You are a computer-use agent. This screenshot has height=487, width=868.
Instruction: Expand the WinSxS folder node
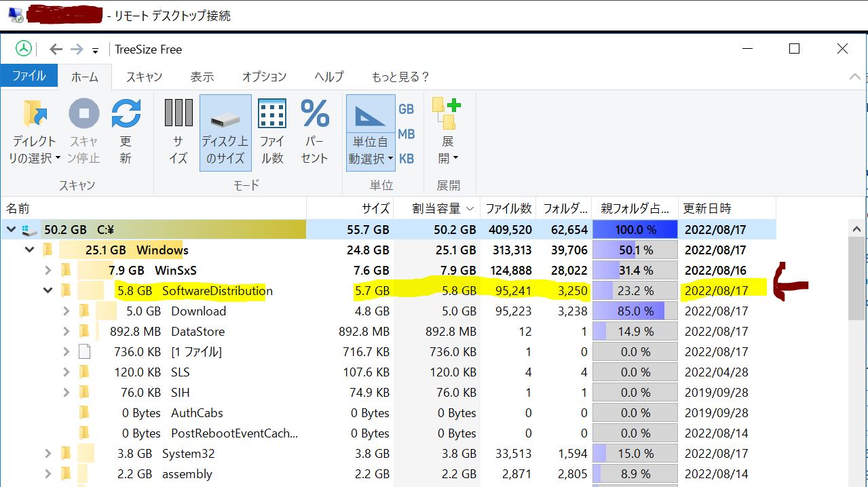pyautogui.click(x=48, y=271)
